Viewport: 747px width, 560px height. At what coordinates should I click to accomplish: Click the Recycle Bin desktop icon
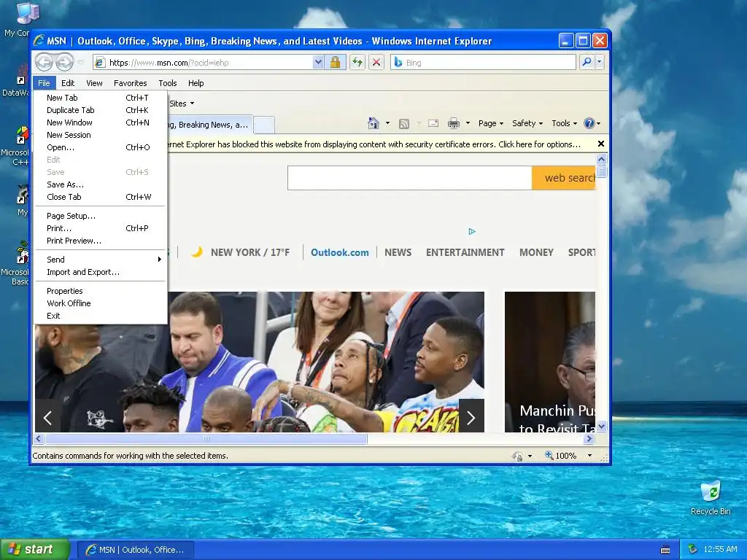tap(711, 497)
